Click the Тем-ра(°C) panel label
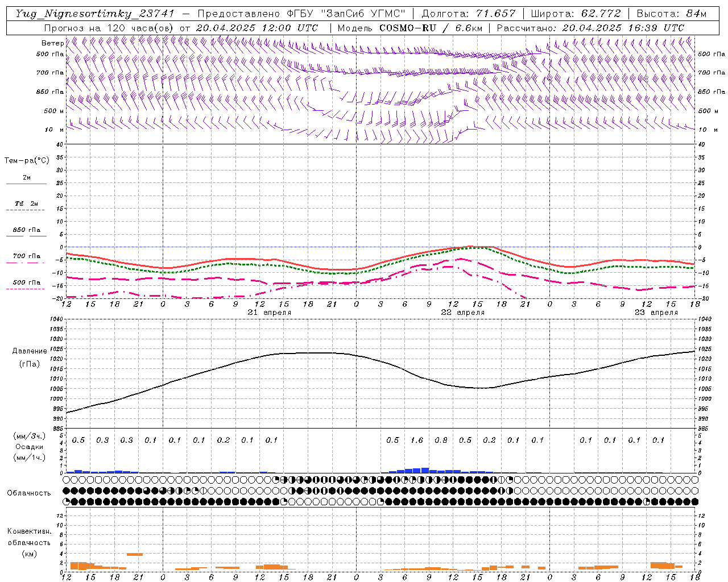Screen dimensions: 728x582 [27, 161]
